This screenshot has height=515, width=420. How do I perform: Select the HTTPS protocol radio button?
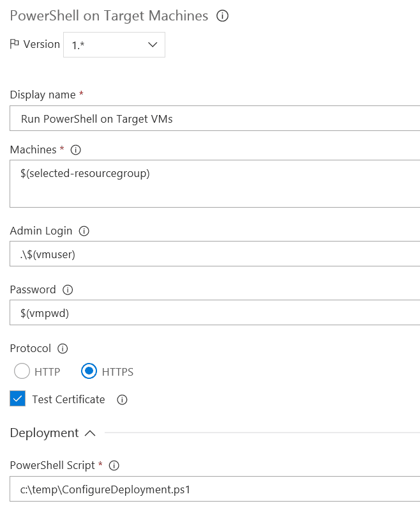coord(89,371)
